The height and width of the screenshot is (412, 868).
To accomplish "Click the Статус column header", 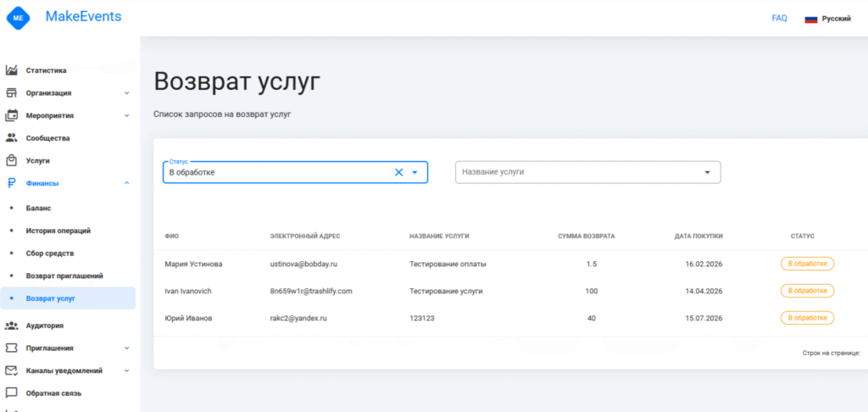I will click(803, 237).
